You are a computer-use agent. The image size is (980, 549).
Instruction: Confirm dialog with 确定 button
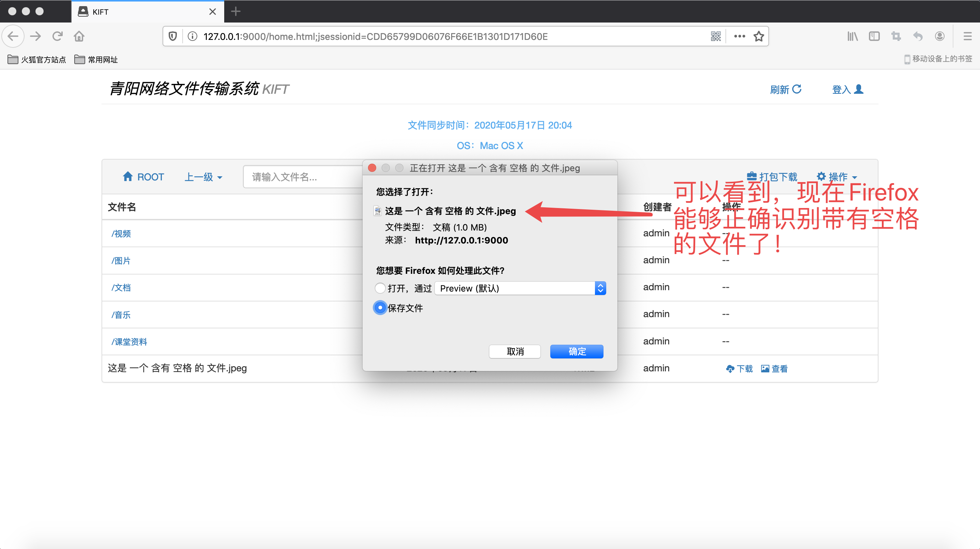(x=576, y=352)
